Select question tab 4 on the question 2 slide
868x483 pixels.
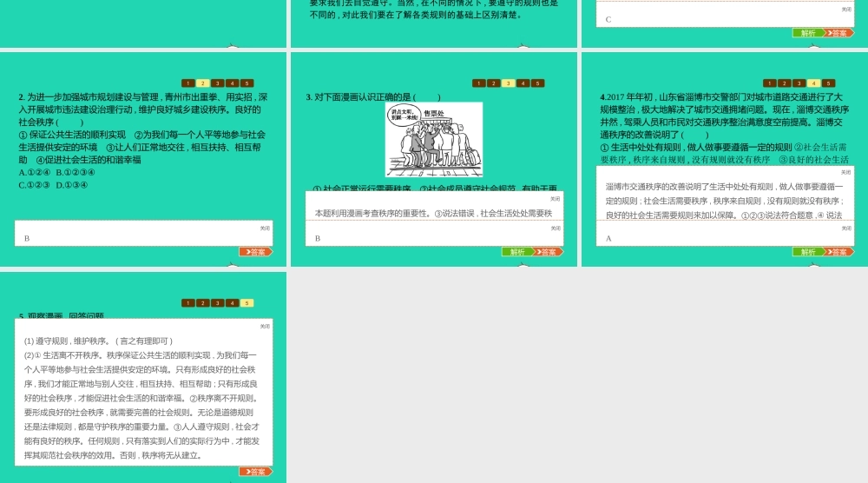tap(233, 83)
